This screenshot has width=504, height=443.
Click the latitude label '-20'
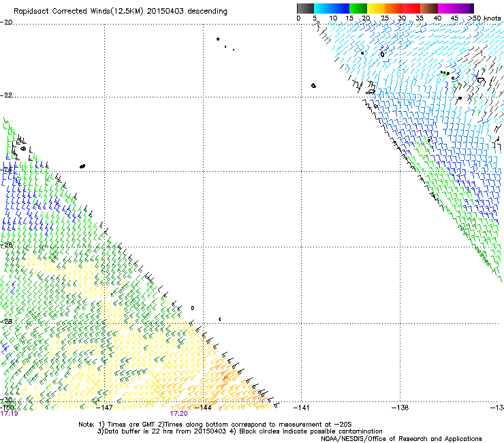[x=6, y=22]
